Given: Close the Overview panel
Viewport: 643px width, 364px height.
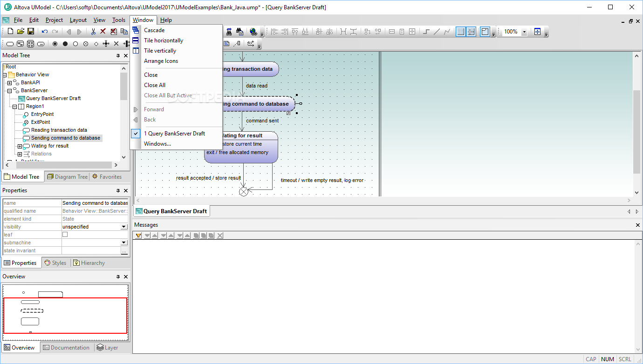Looking at the screenshot, I should click(x=125, y=276).
